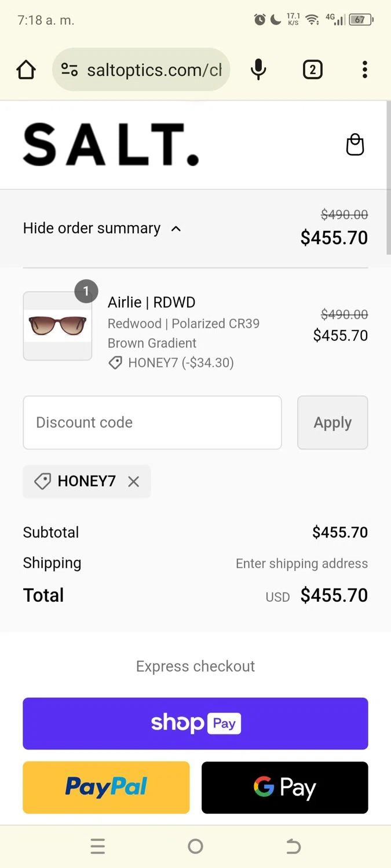Viewport: 391px width, 868px height.
Task: Open site info icon in address bar
Action: [x=70, y=70]
